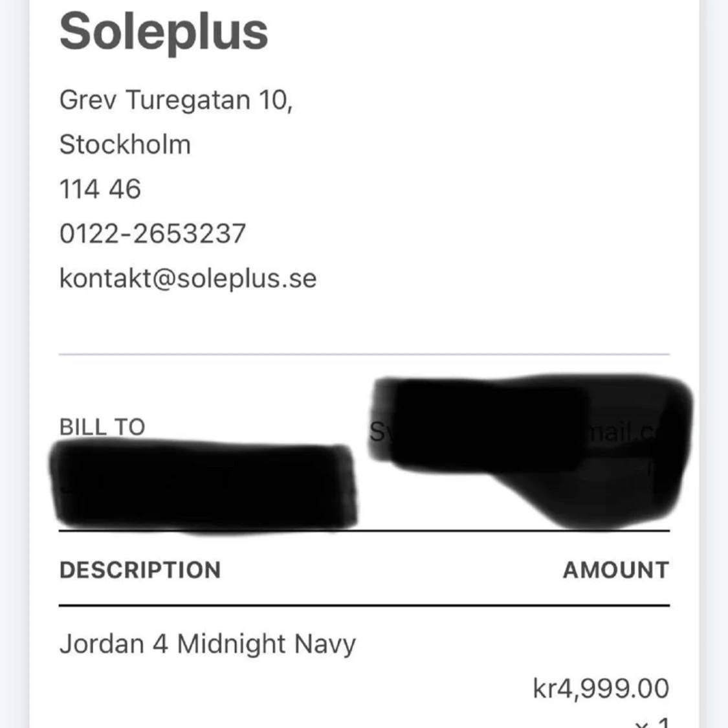The image size is (728, 728).
Task: Click the AMOUNT column header
Action: pyautogui.click(x=615, y=570)
